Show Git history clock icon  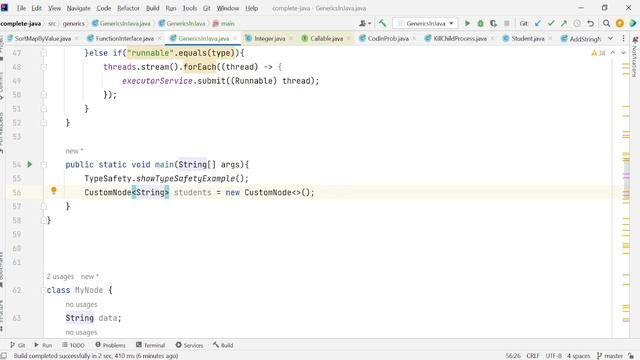tap(577, 23)
